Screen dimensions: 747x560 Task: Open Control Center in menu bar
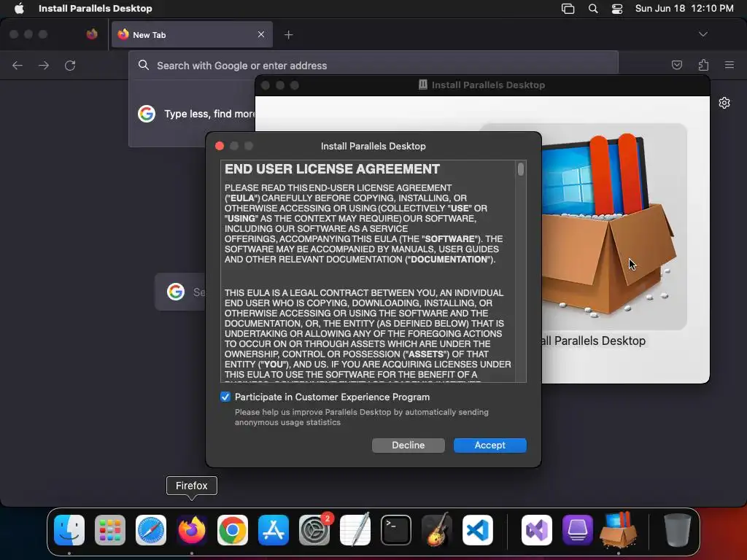617,9
